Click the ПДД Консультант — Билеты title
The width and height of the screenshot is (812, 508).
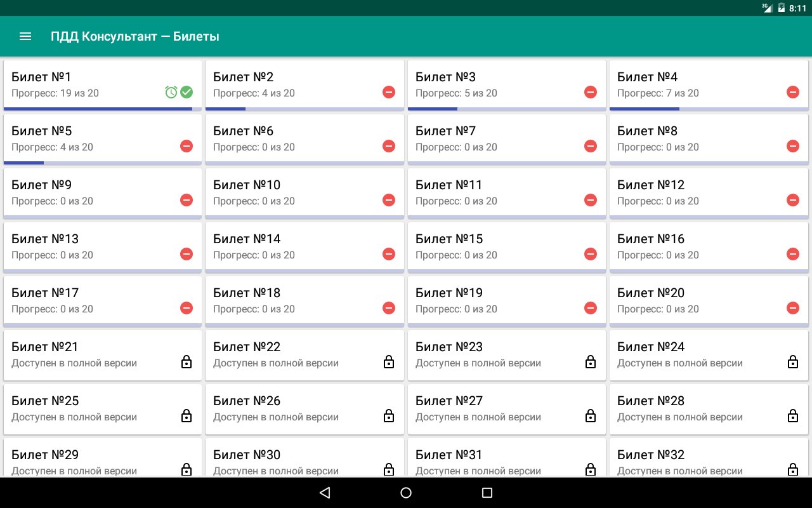135,36
